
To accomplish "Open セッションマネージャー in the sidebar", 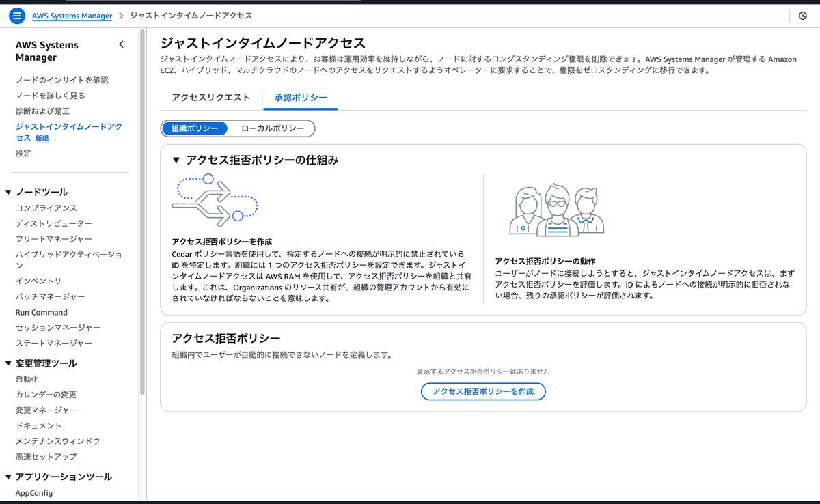I will [58, 328].
